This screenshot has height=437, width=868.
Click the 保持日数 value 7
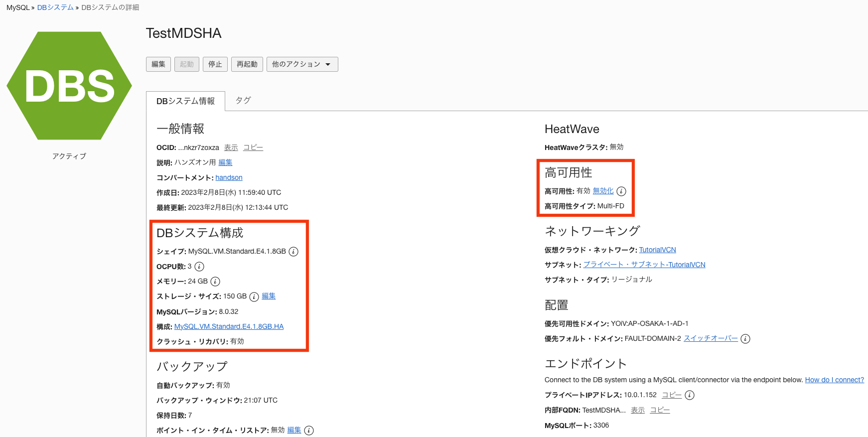(190, 415)
